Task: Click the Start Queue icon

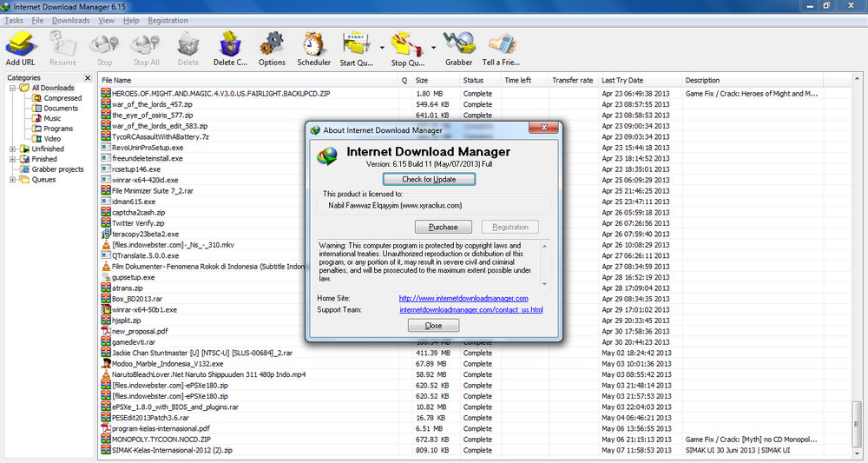Action: tap(357, 44)
